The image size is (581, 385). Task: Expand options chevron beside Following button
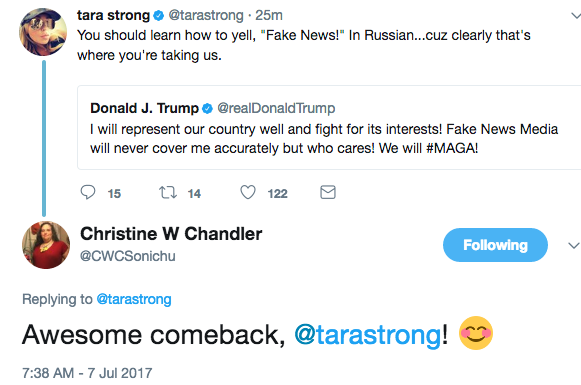point(574,245)
